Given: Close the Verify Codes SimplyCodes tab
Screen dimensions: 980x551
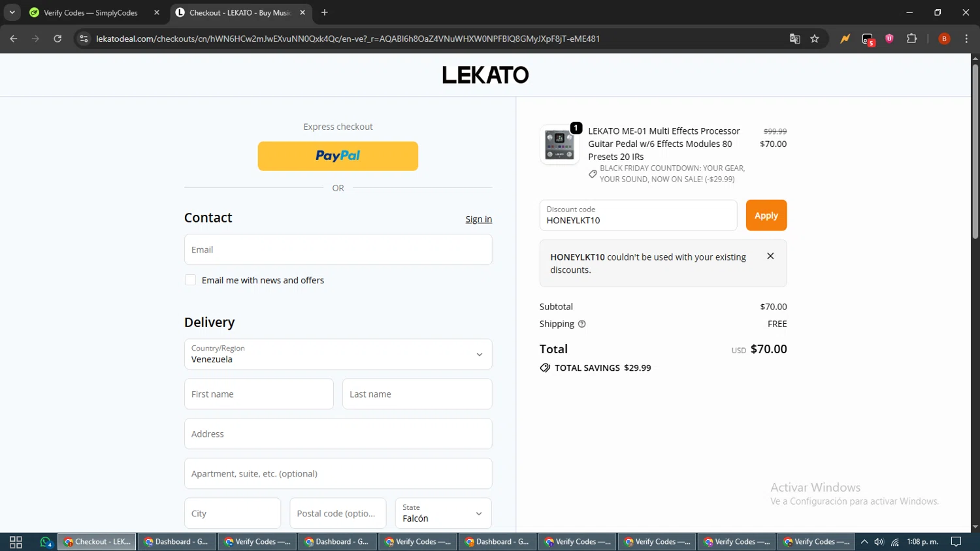Looking at the screenshot, I should 157,12.
